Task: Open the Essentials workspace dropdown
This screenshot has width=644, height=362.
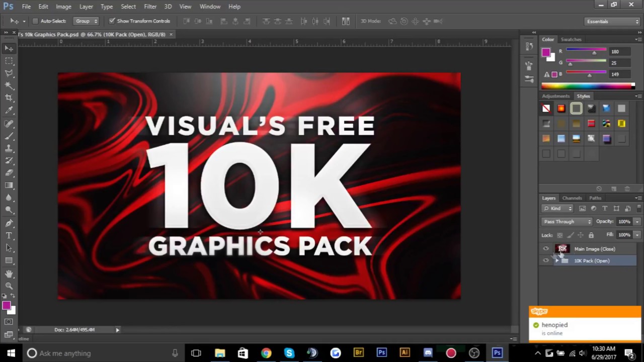Action: click(x=613, y=22)
